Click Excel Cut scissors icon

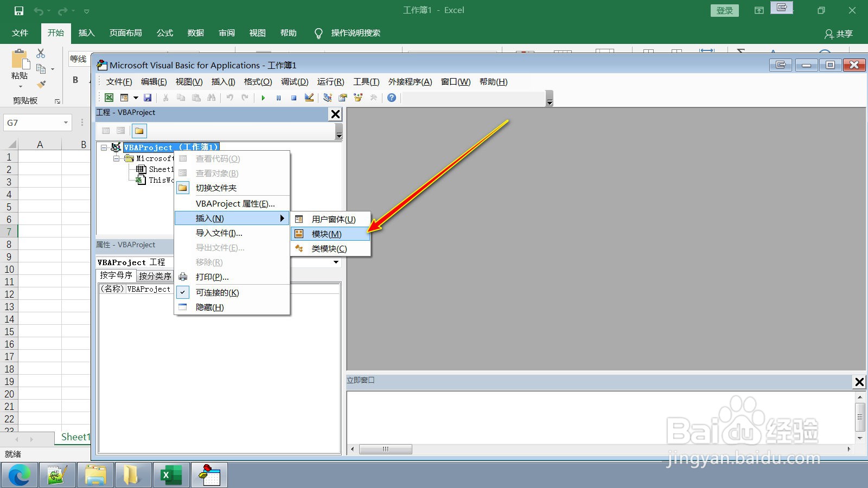[41, 53]
